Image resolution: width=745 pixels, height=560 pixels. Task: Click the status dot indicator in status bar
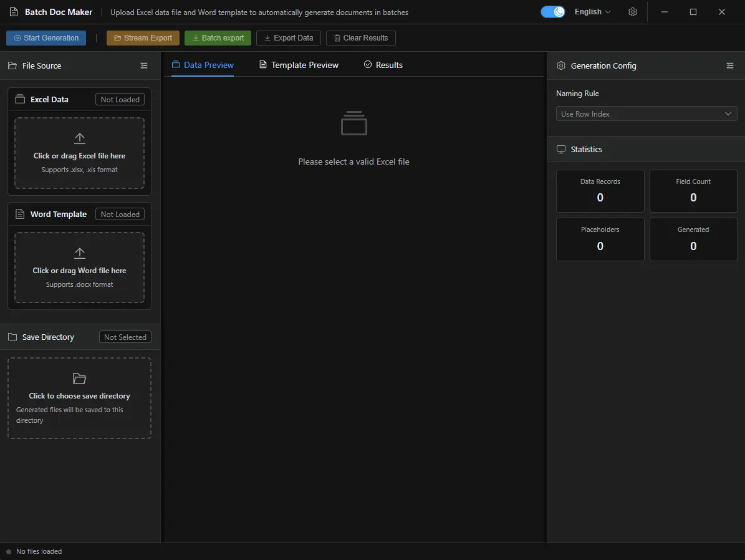tap(9, 552)
